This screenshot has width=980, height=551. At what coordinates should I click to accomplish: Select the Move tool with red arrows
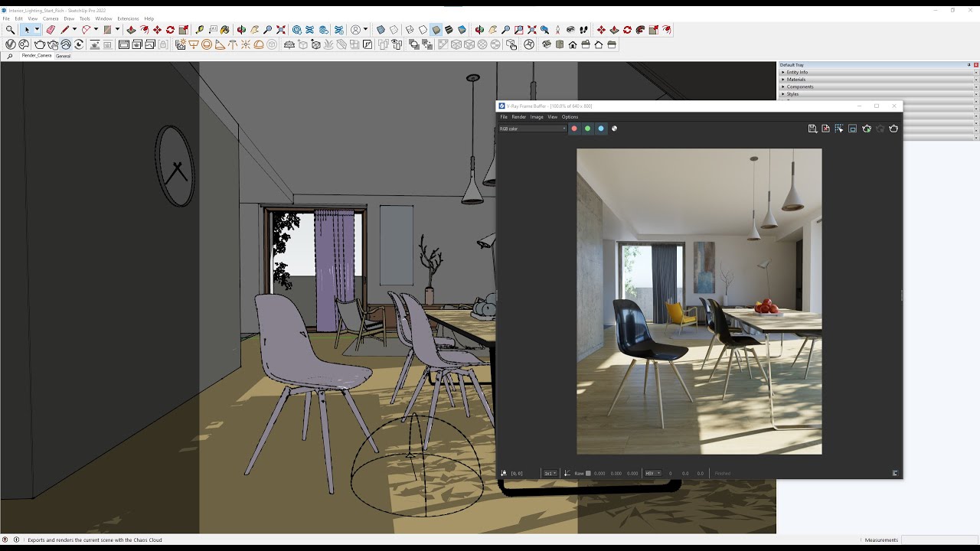157,30
